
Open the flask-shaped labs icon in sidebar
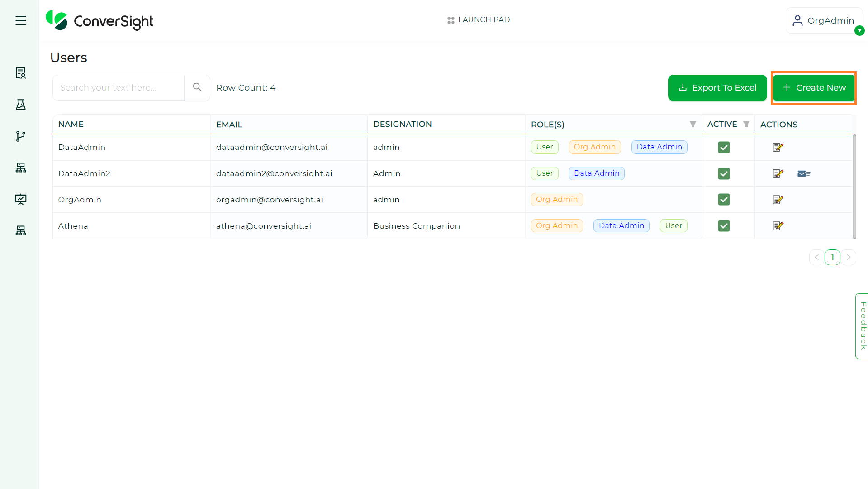(x=20, y=104)
